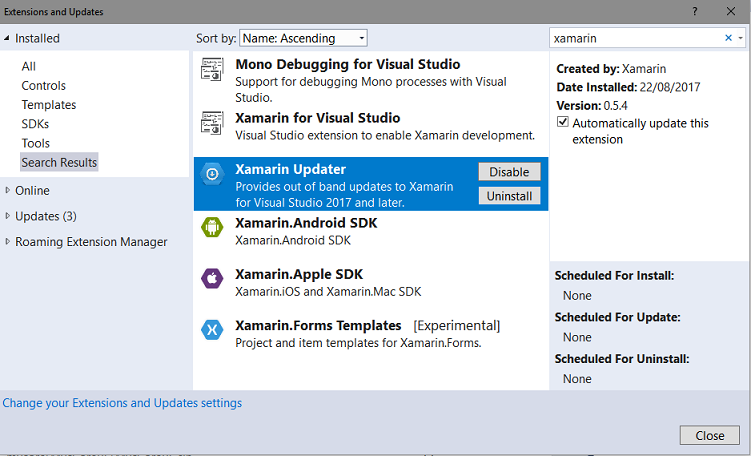Viewport: 751px width, 456px height.
Task: Select the Xamarin.Android SDK title
Action: (306, 223)
